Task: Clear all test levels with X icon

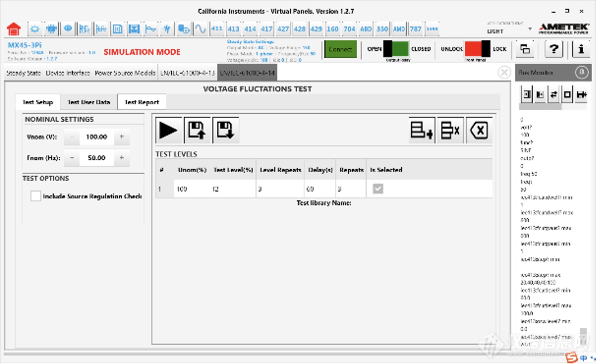Action: pyautogui.click(x=479, y=130)
